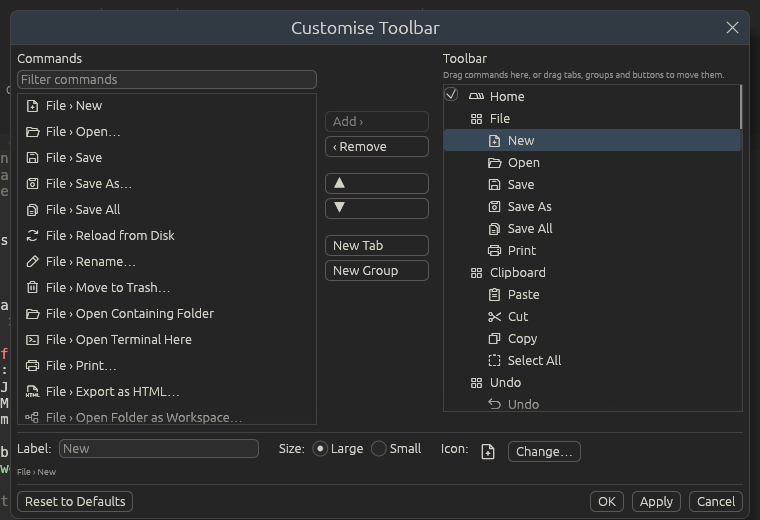Click the icon preview next to Icon label

click(488, 452)
